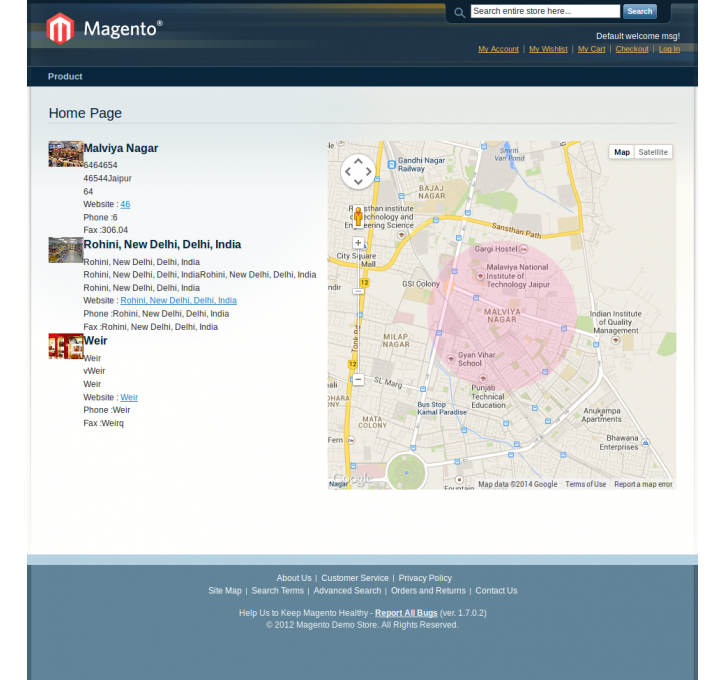
Task: Click the Fern hotel marker icon
Action: pos(351,440)
